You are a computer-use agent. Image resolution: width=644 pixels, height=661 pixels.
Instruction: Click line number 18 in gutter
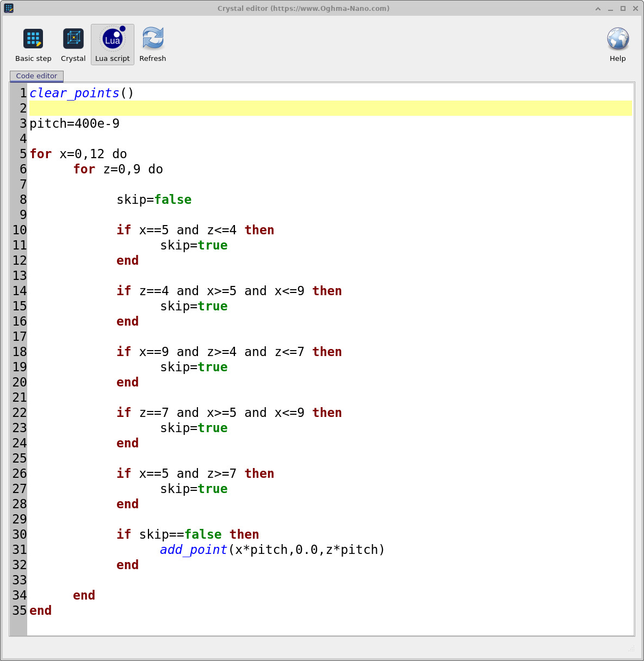pos(20,352)
